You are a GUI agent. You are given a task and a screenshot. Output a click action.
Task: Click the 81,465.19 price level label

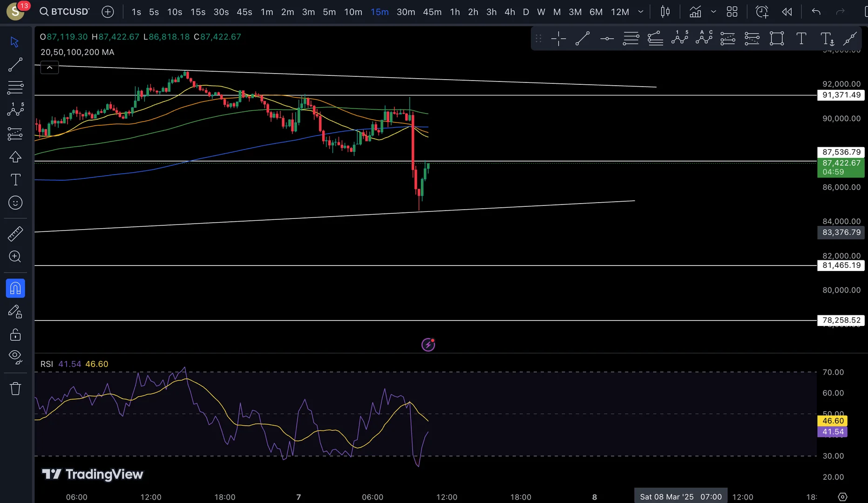pos(841,265)
